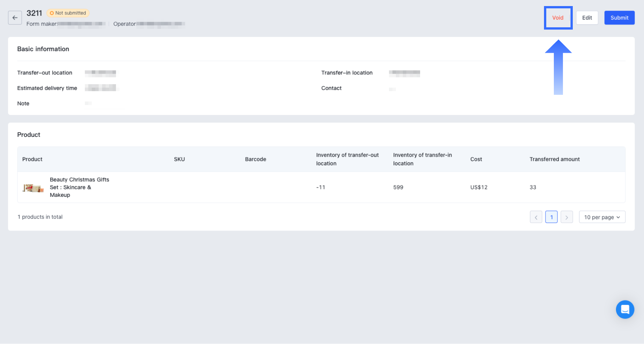Click the Transferred amount column header
Screen dimensions: 644x344
click(x=554, y=159)
